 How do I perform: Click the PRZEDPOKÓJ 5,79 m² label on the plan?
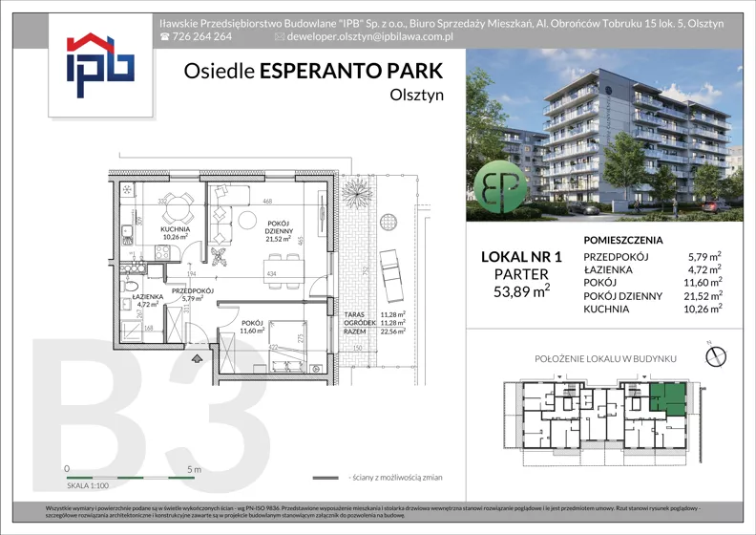[193, 295]
